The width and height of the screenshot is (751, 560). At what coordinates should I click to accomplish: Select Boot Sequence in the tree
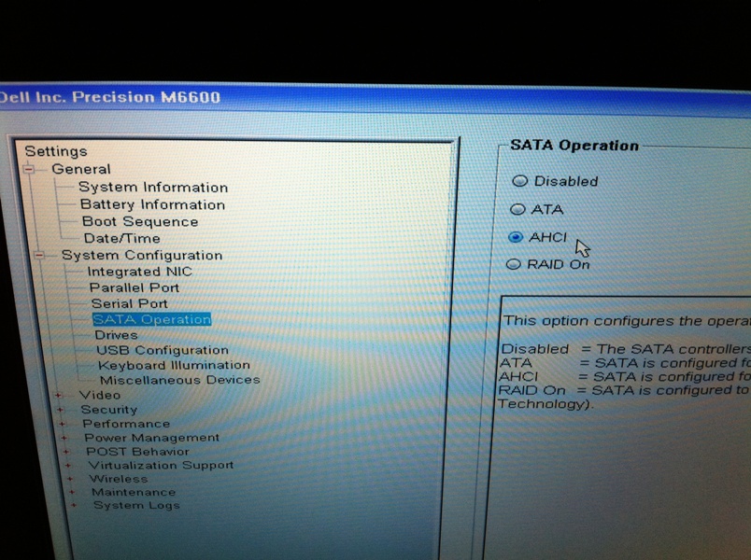pos(140,221)
